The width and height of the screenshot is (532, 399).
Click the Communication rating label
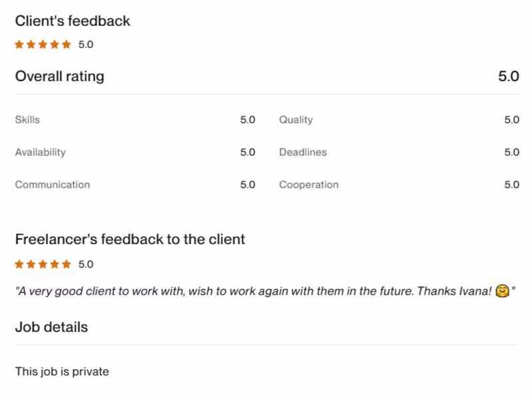pos(52,185)
